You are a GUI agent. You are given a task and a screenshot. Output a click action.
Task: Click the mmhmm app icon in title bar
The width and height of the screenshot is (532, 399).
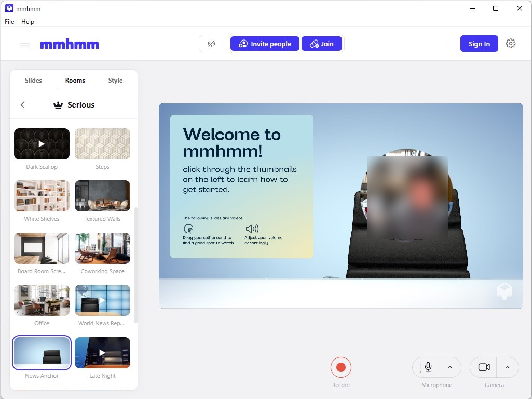click(9, 8)
